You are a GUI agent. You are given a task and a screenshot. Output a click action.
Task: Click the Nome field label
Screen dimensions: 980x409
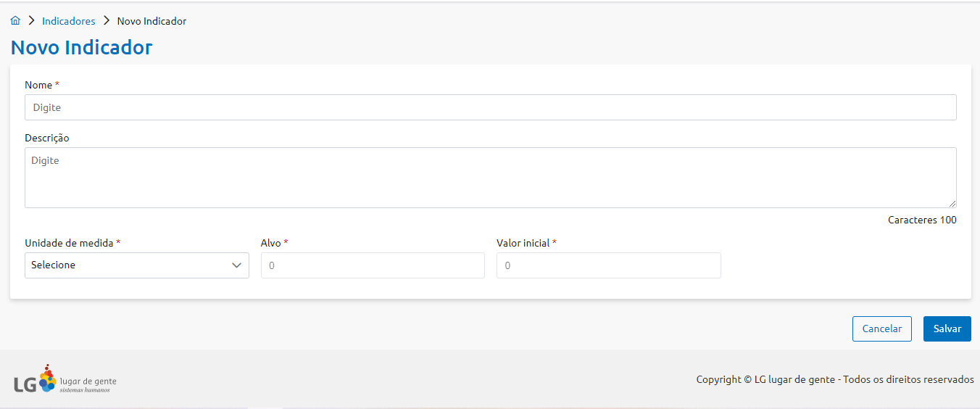click(39, 85)
